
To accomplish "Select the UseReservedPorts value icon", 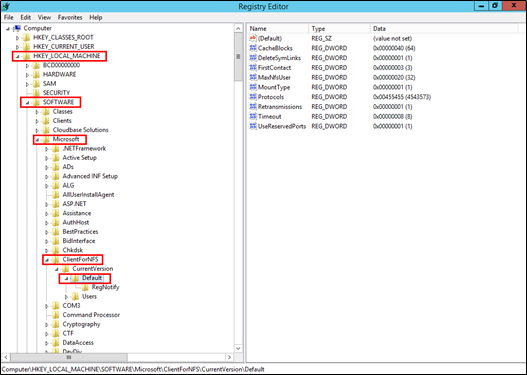I will 253,126.
